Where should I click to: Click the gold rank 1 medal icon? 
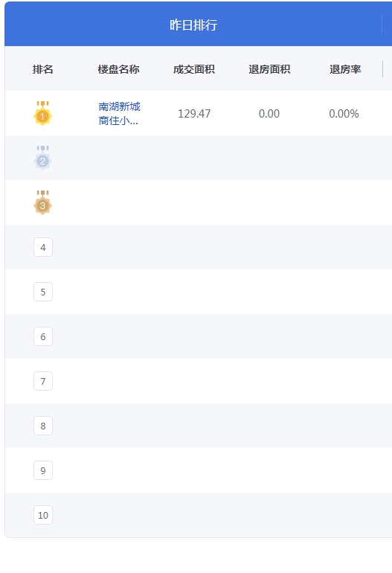42,113
